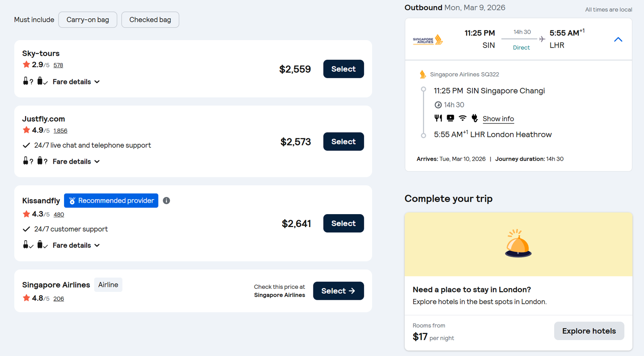The width and height of the screenshot is (644, 356).
Task: Select the Justfly.com $2,573 fare
Action: coord(343,141)
